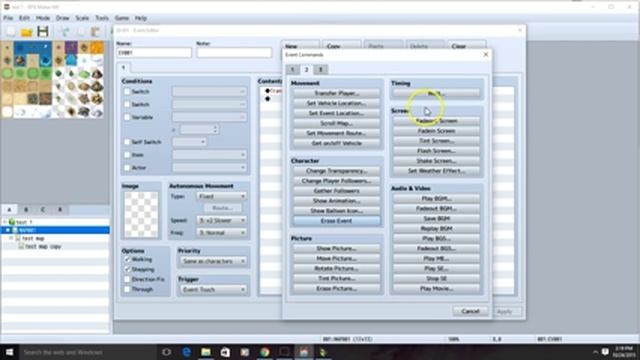
Task: Click the Shake Screen command button
Action: [x=436, y=161]
